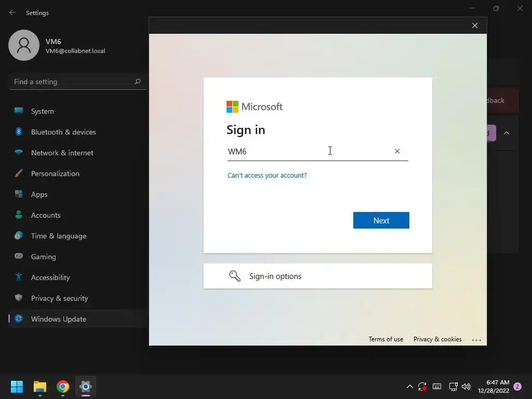532x399 pixels.
Task: Click the Apps icon in sidebar
Action: click(x=19, y=194)
